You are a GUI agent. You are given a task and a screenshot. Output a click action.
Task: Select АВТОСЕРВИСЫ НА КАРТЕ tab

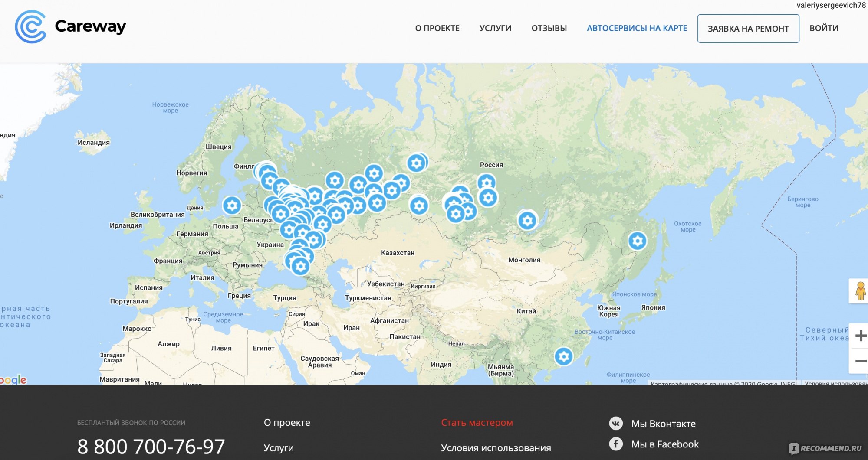pos(637,28)
